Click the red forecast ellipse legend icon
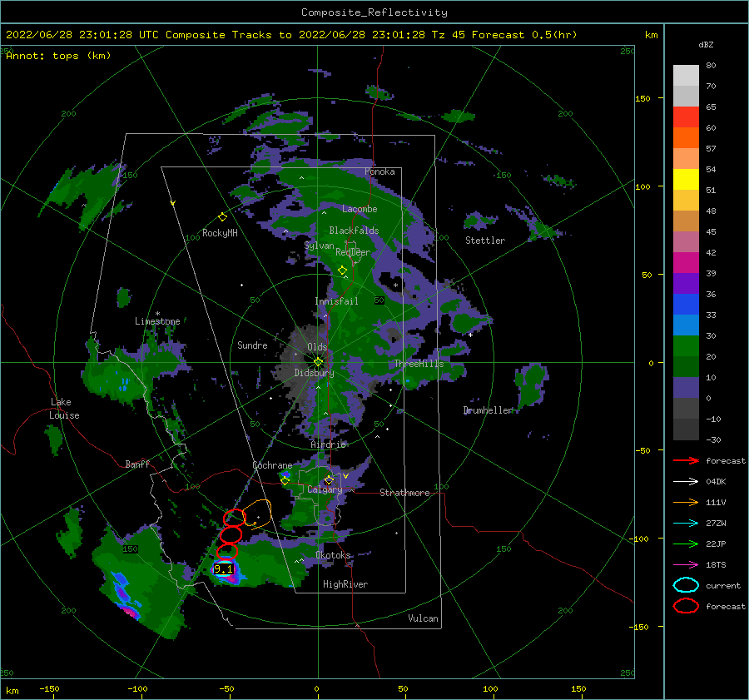Image resolution: width=749 pixels, height=700 pixels. point(686,606)
